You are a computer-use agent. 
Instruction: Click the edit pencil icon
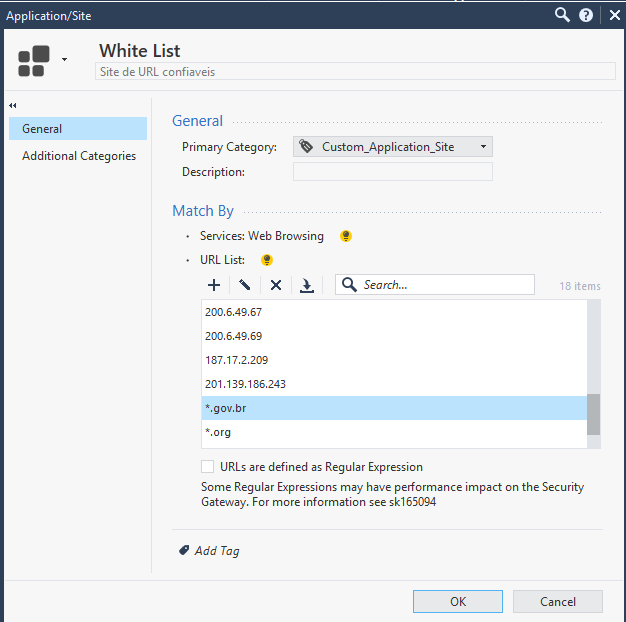coord(245,285)
